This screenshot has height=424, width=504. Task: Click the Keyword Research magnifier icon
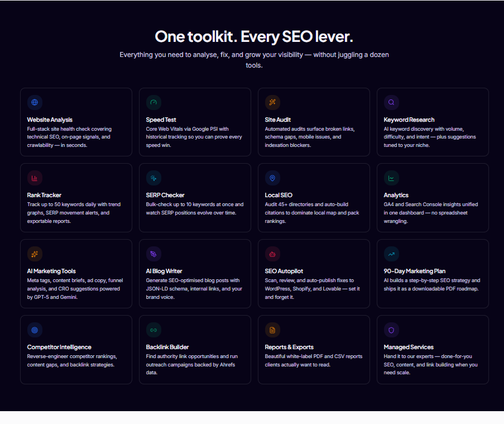(391, 102)
